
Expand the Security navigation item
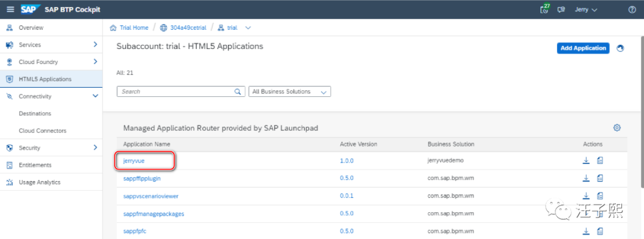[95, 148]
